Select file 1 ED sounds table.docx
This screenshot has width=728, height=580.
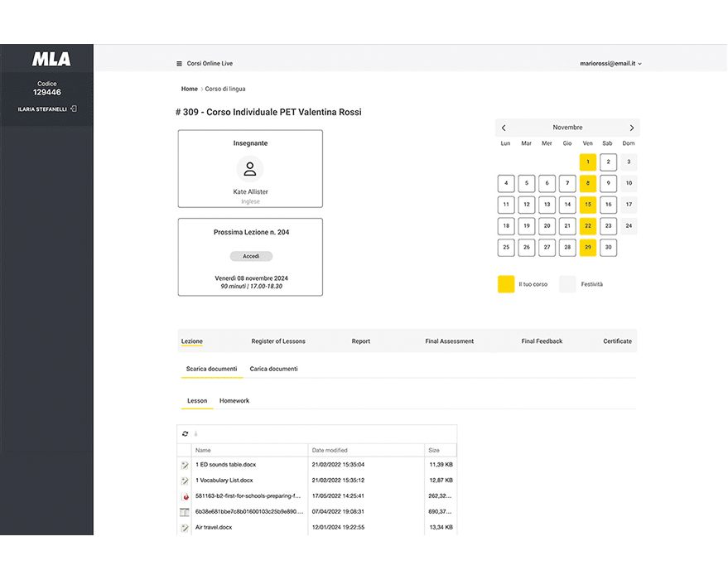pos(225,465)
